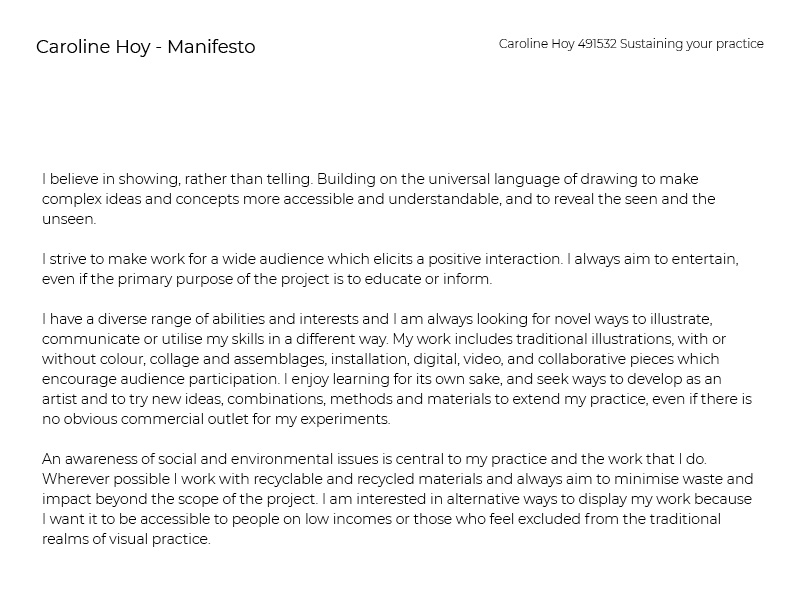Screen dimensions: 800x600
Task: Click the "Caroline Hoy - Manifesto" title
Action: [145, 47]
